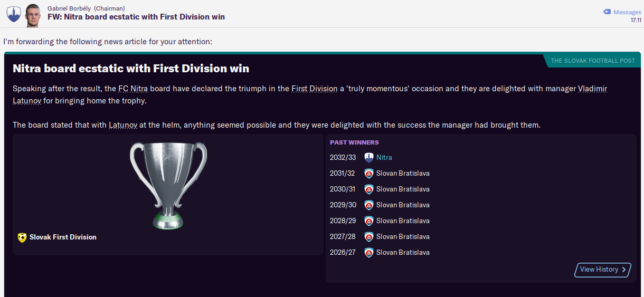Open the Messages icon in the header
This screenshot has height=297, width=644.
[x=607, y=12]
